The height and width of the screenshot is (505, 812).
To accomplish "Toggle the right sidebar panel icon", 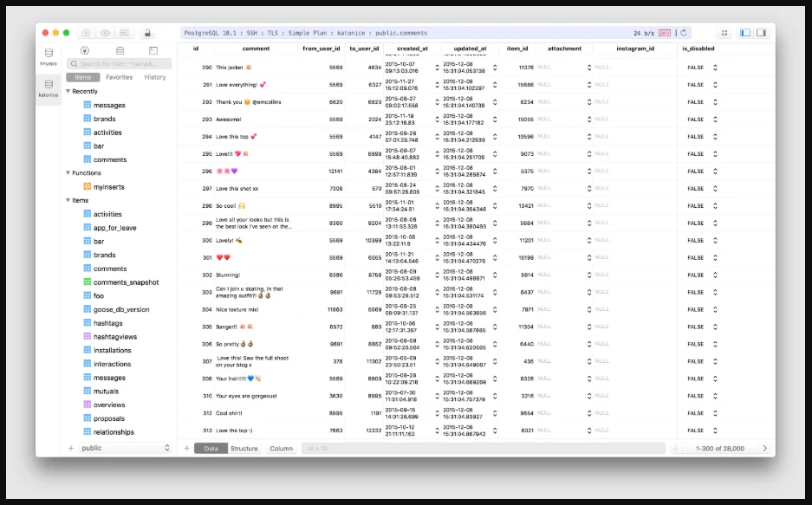I will pyautogui.click(x=761, y=33).
